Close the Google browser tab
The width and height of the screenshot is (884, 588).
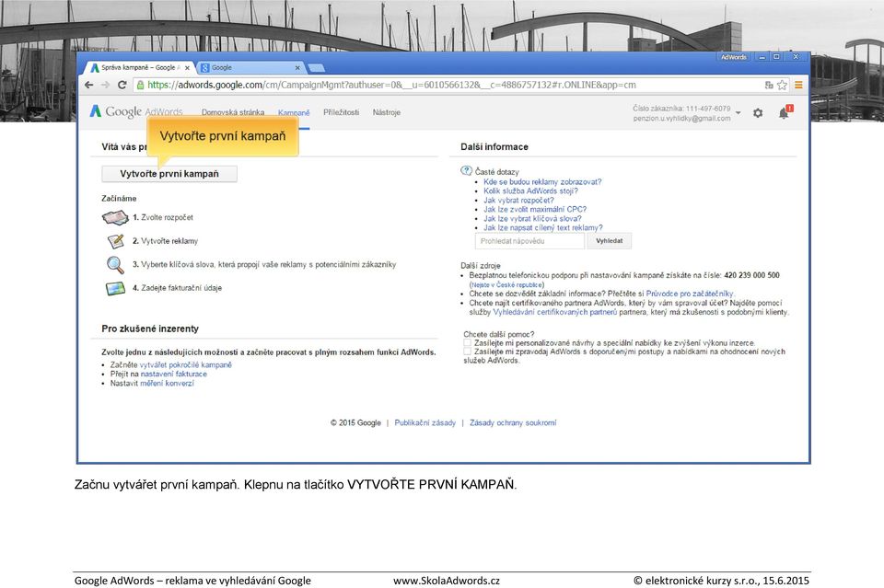tap(297, 67)
